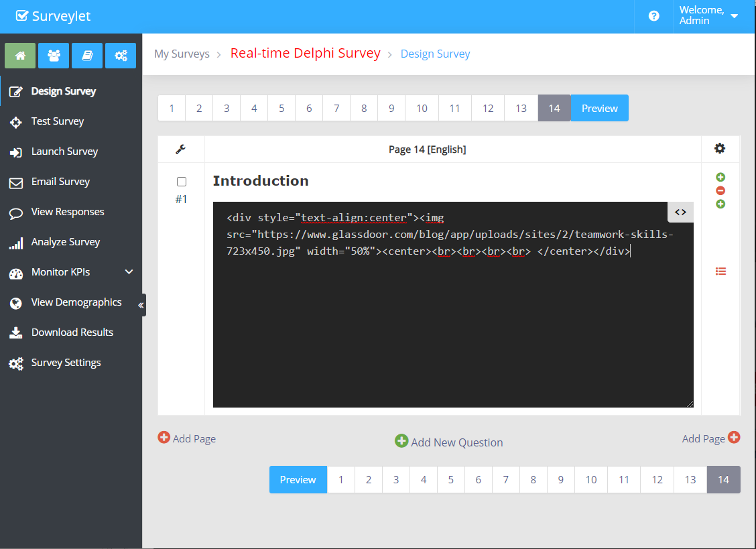Click My Surveys breadcrumb link
Viewport: 756px width, 549px height.
click(182, 54)
